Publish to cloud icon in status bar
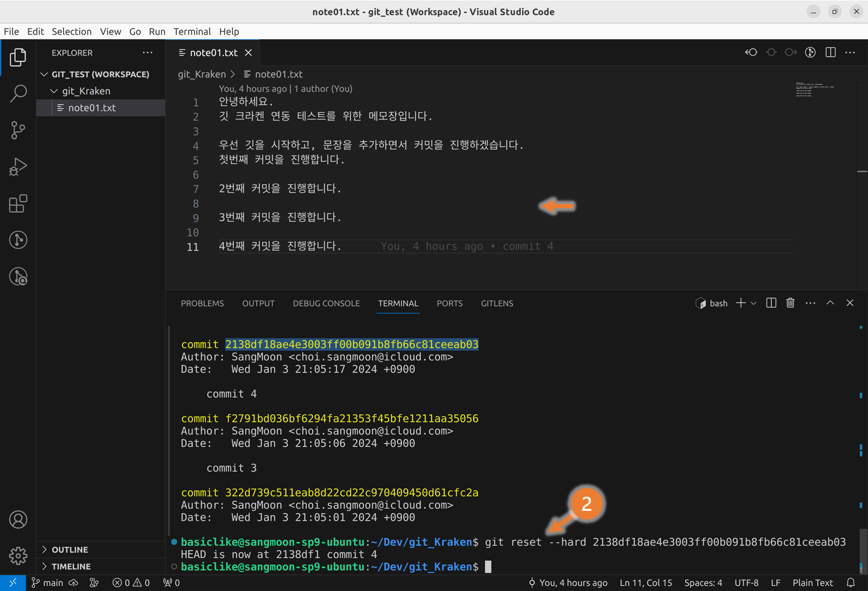The image size is (868, 591). coord(74,583)
